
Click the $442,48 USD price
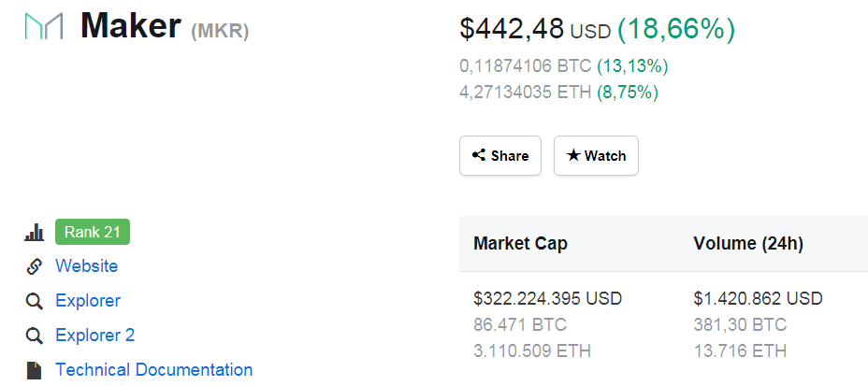pos(535,29)
